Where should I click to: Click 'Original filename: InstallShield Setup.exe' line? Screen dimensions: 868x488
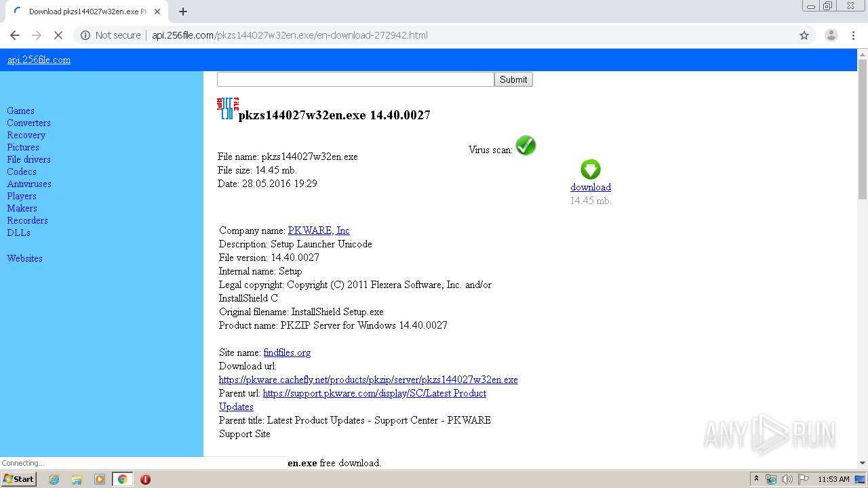click(301, 312)
